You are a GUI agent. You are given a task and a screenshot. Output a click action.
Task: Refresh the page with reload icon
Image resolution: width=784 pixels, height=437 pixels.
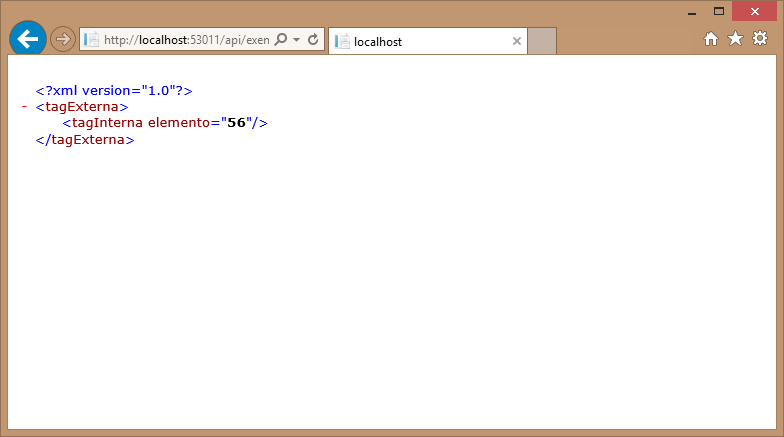coord(314,39)
